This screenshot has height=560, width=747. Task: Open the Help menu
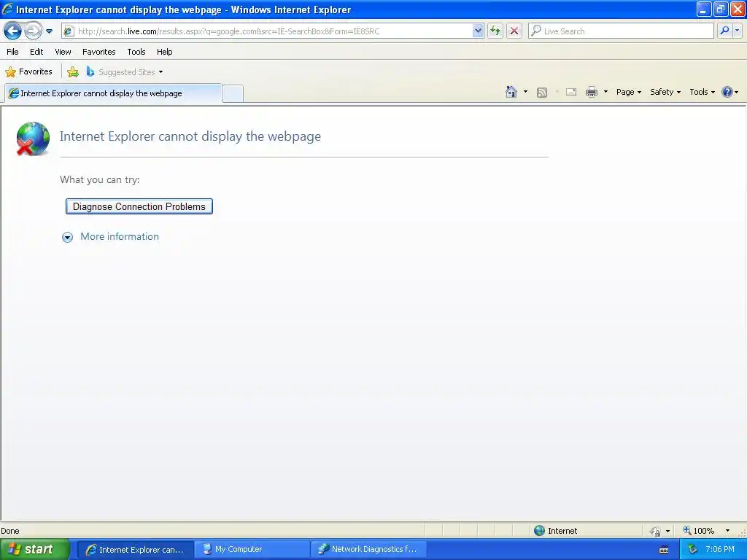coord(164,52)
